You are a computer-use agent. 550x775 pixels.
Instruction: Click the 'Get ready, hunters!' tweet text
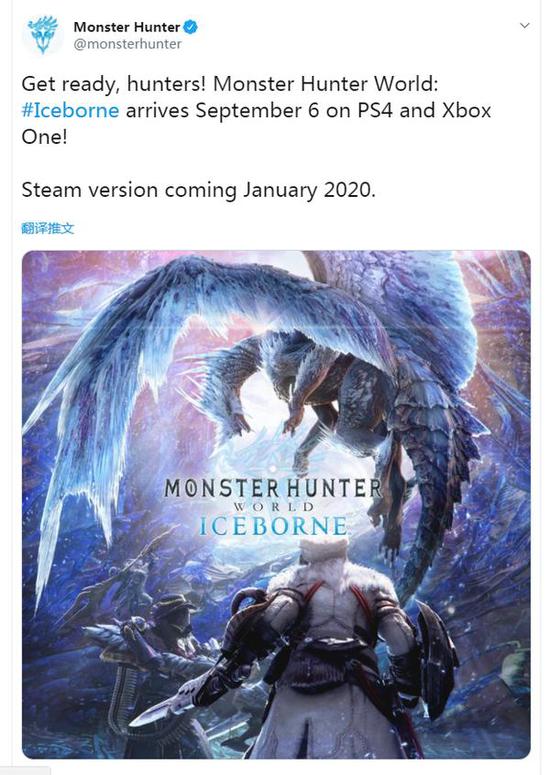click(114, 84)
